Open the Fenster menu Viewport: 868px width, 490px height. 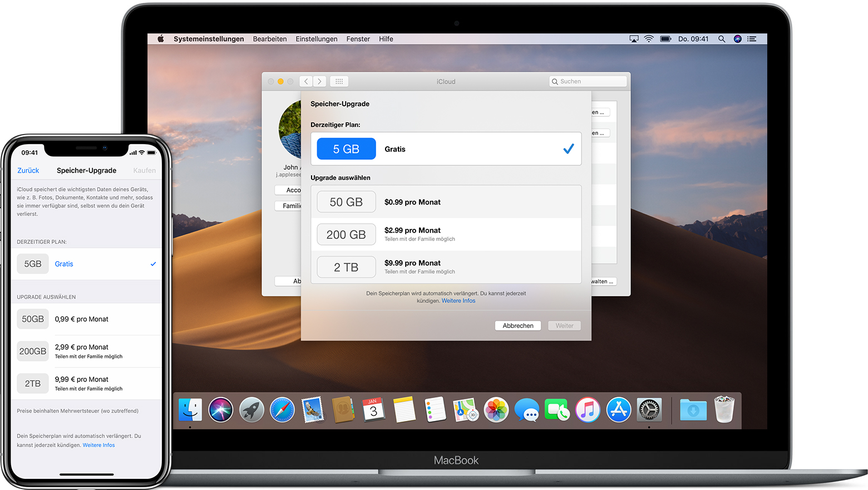coord(358,39)
